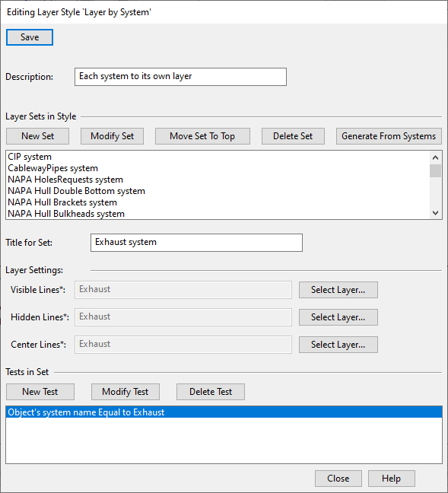Screen dimensions: 448x493
Task: Open Select Layer for Center Lines
Action: tap(338, 345)
